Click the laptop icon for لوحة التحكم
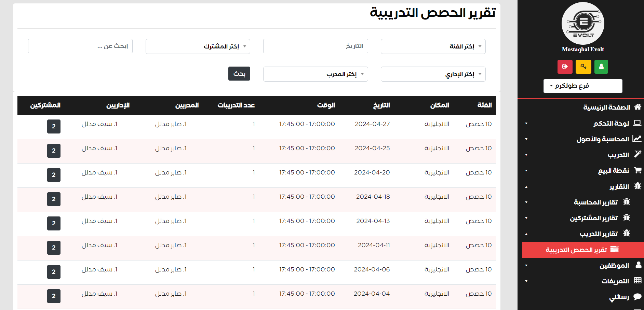644x310 pixels. [637, 123]
